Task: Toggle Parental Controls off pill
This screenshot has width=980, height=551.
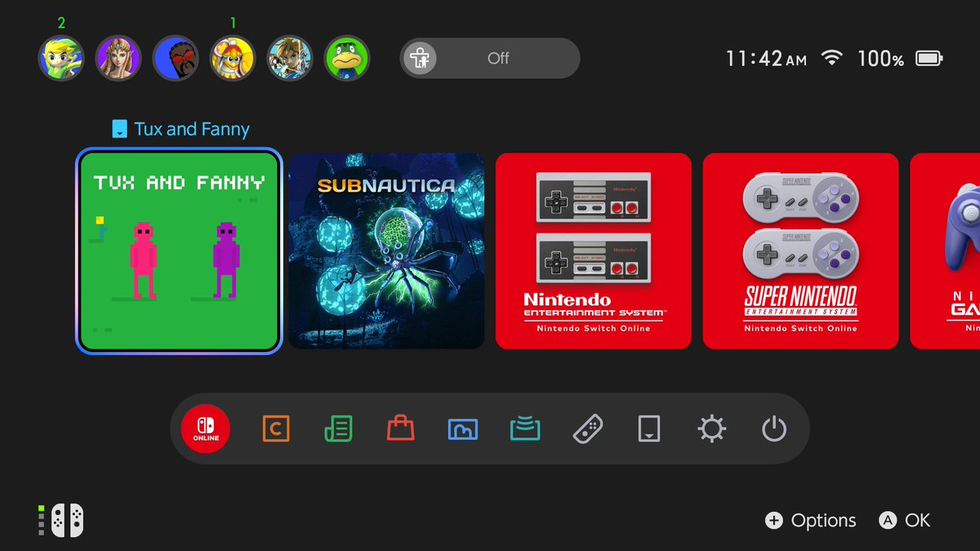Action: (x=488, y=57)
